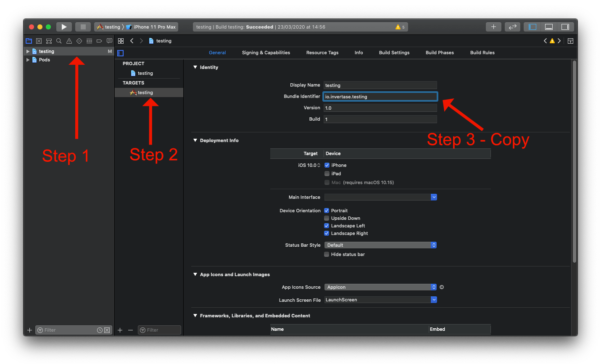Screen dimensions: 601x364
Task: Open the Library with the plus button
Action: coord(493,27)
